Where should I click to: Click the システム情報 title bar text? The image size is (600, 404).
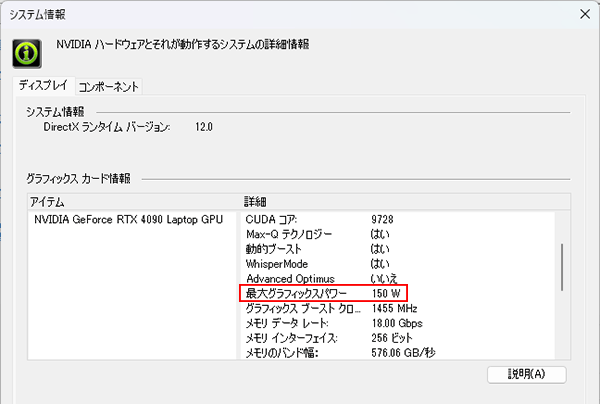[38, 15]
